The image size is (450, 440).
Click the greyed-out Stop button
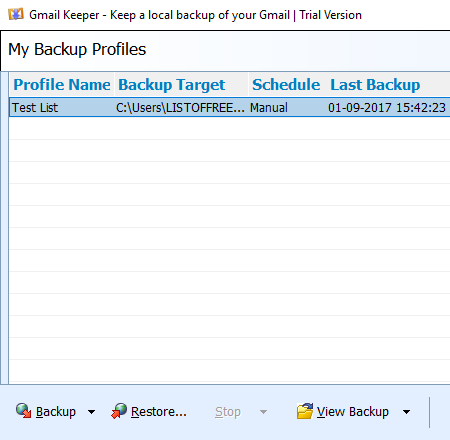click(x=228, y=412)
